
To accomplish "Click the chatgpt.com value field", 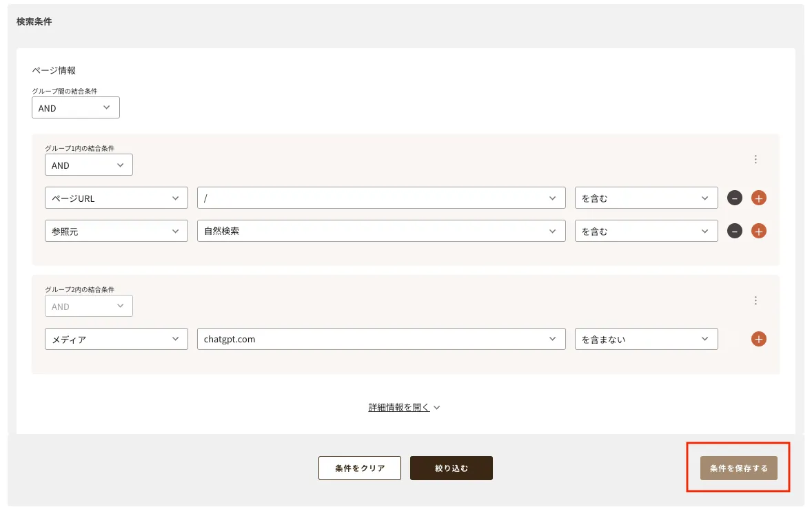I will coord(380,339).
